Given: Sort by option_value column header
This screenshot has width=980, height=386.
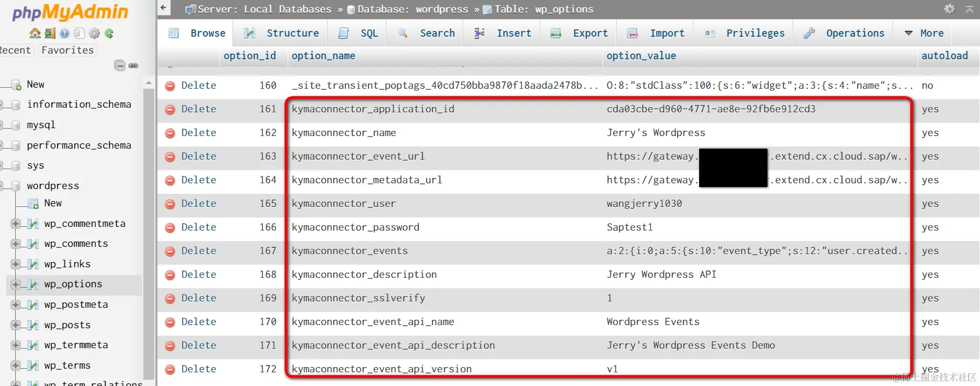Looking at the screenshot, I should 641,56.
